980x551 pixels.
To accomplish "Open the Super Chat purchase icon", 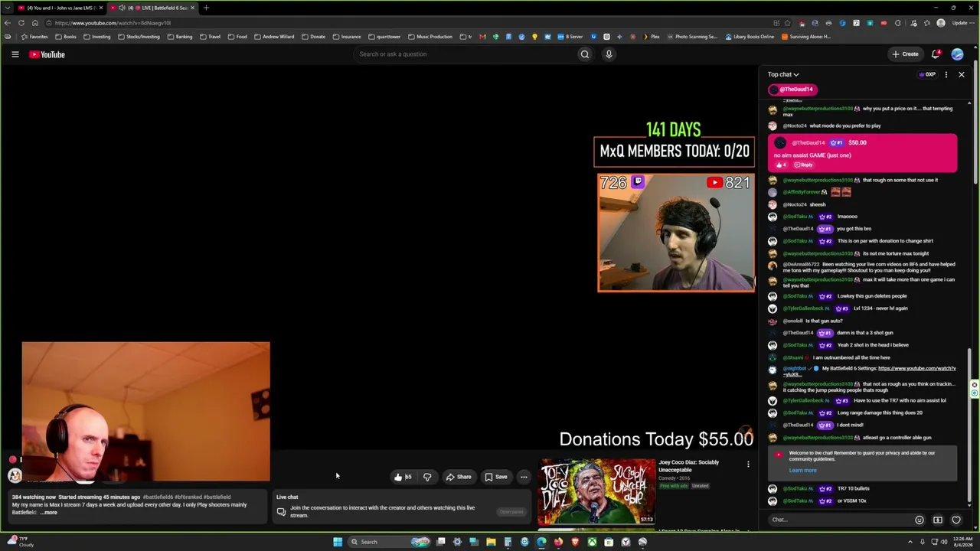I will tap(938, 520).
